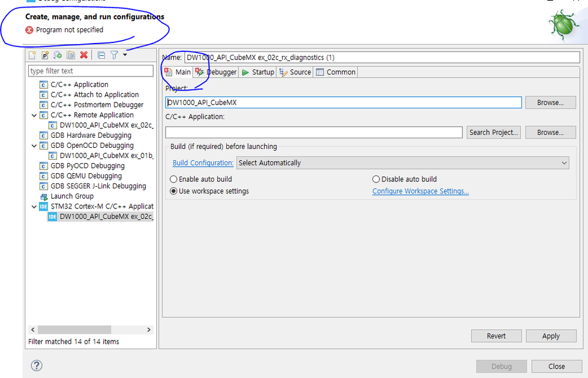Open the help question mark icon
588x378 pixels.
coord(37,366)
